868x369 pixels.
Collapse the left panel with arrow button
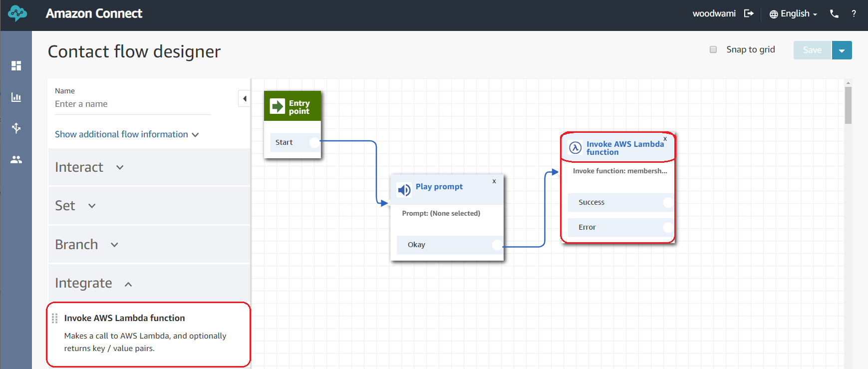(x=245, y=98)
